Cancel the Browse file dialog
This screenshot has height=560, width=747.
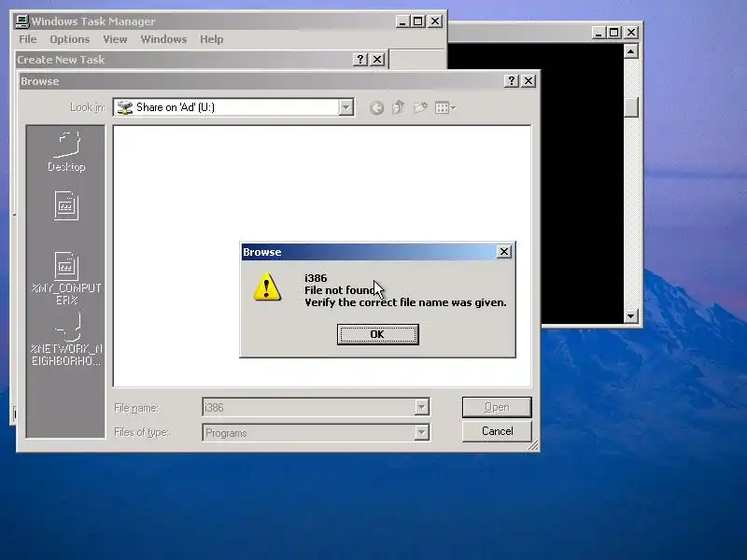click(x=497, y=431)
